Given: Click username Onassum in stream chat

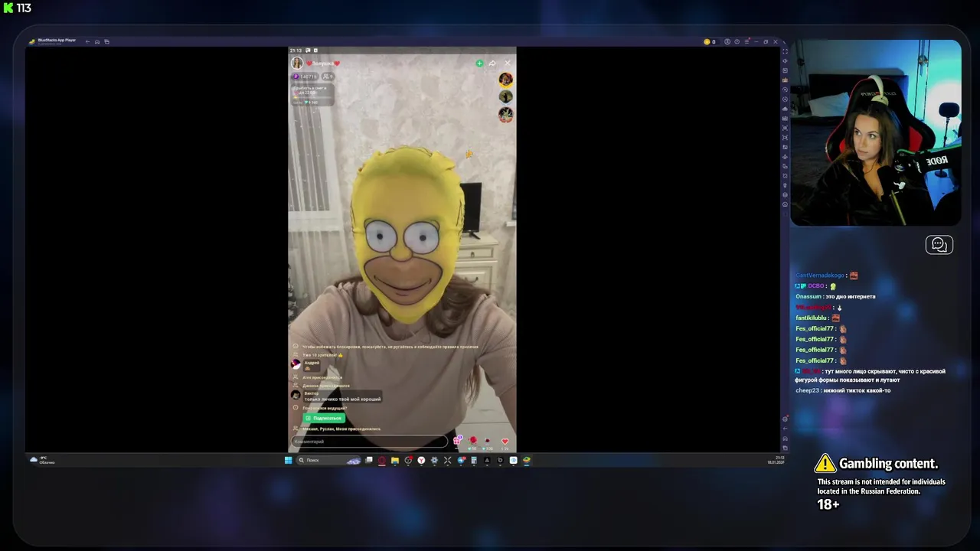Looking at the screenshot, I should point(809,296).
